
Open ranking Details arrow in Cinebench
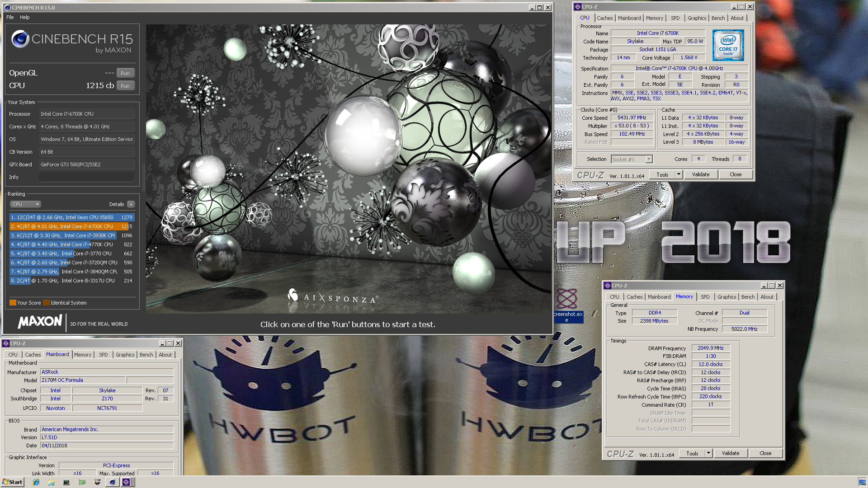click(x=131, y=204)
